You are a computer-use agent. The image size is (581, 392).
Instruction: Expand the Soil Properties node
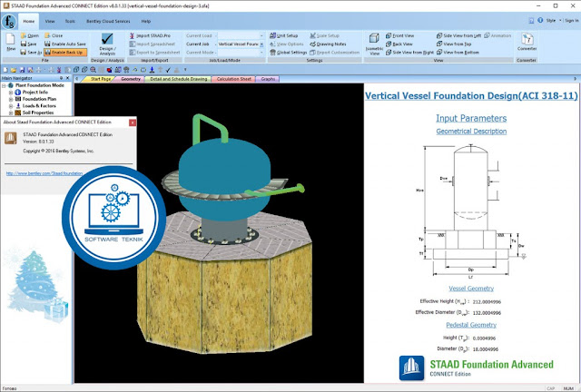(x=11, y=113)
